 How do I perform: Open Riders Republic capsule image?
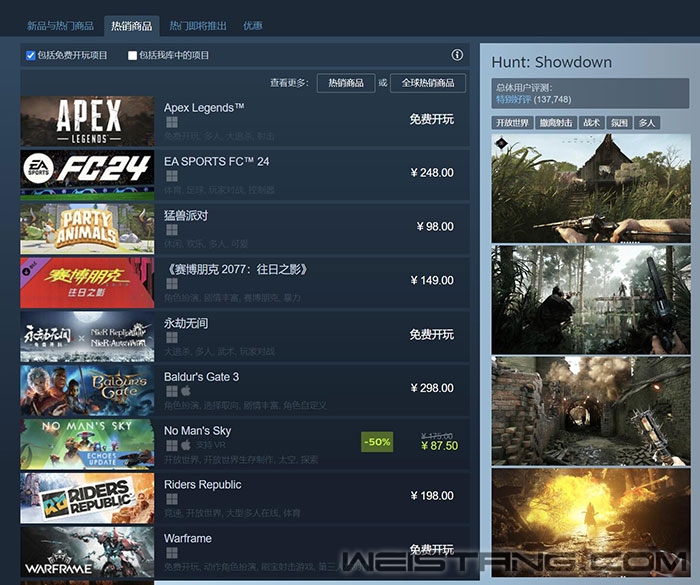click(x=87, y=498)
